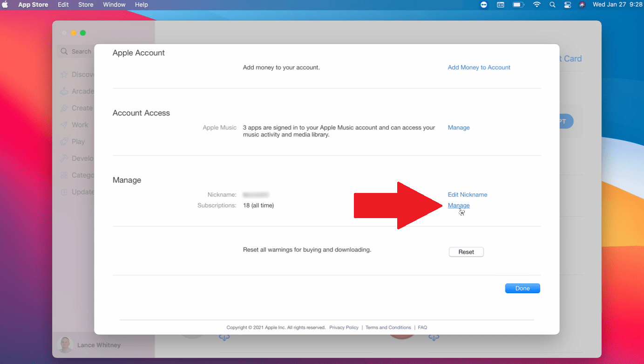
Task: Click 'Reset all warnings for buying and downloading.' text
Action: 307,250
